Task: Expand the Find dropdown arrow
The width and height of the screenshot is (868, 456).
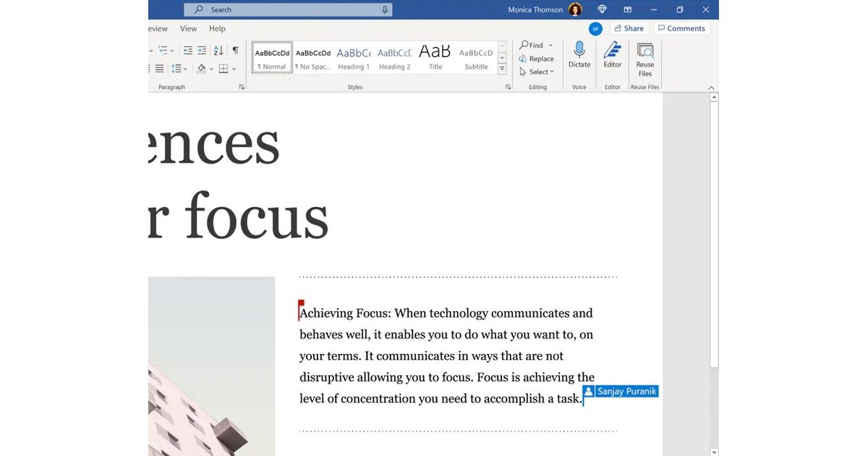Action: tap(550, 45)
